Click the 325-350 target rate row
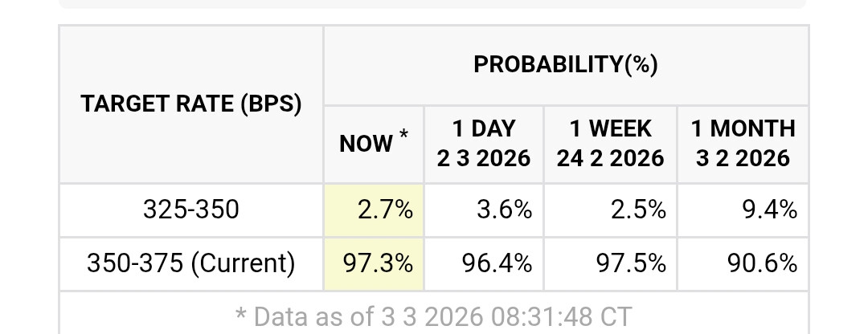The width and height of the screenshot is (868, 334). point(191,210)
